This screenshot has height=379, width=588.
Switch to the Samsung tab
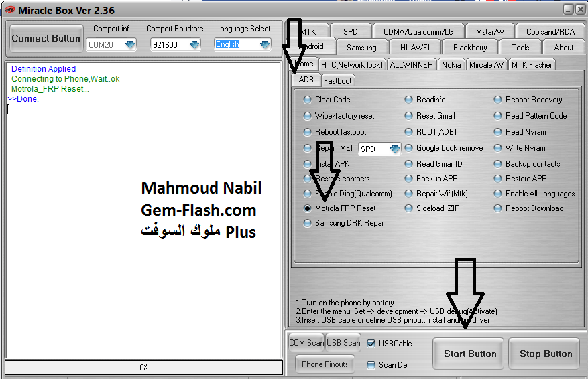tap(361, 47)
